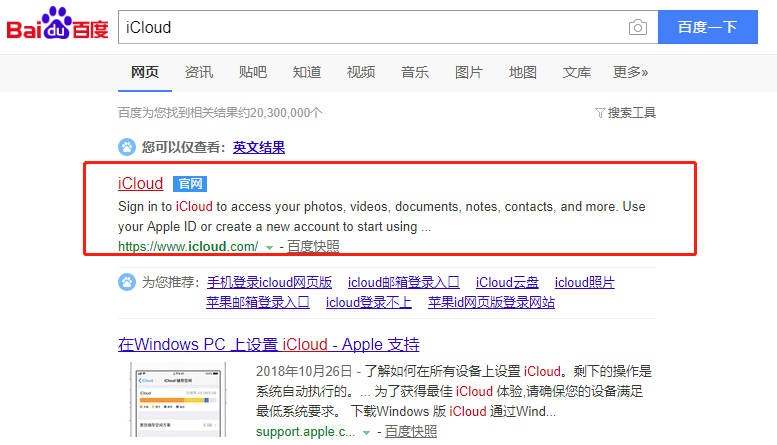Open camera image search icon
Image resolution: width=777 pixels, height=445 pixels.
click(637, 27)
